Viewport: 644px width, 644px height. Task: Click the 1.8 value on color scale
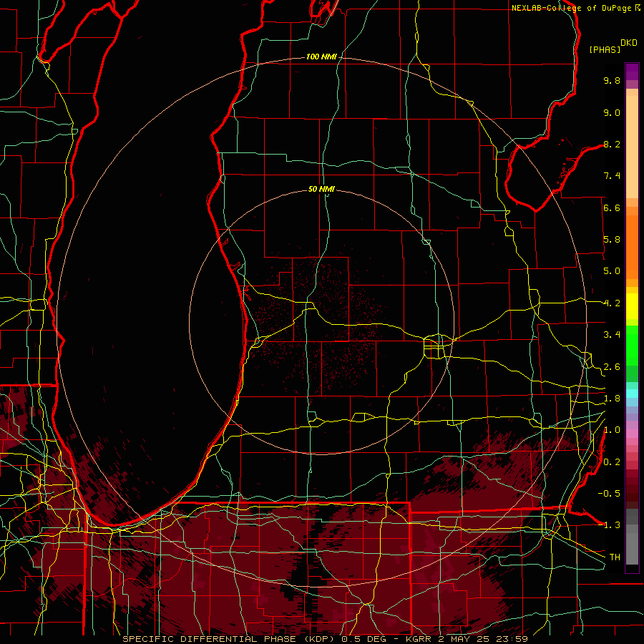tap(612, 399)
